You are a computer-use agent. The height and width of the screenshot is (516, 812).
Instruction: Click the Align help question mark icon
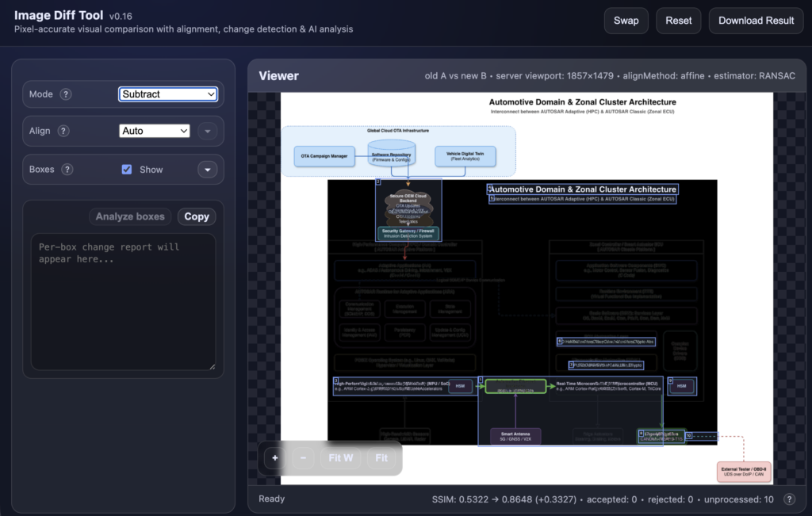[63, 131]
